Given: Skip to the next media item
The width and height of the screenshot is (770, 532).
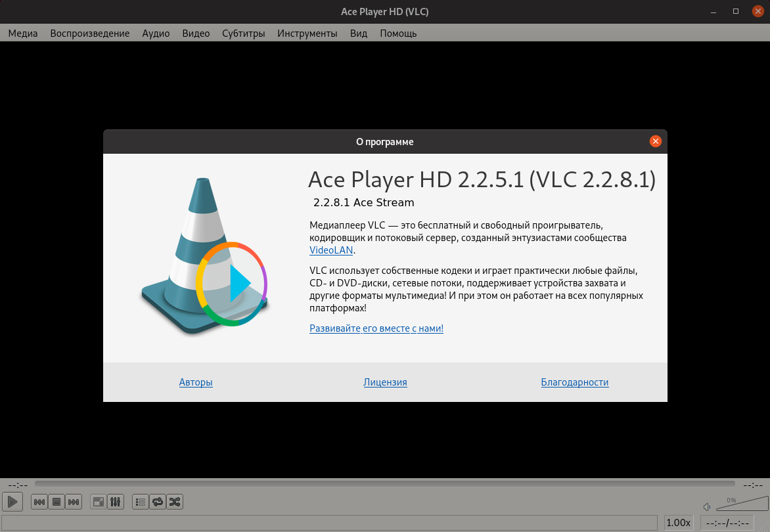Looking at the screenshot, I should 74,502.
